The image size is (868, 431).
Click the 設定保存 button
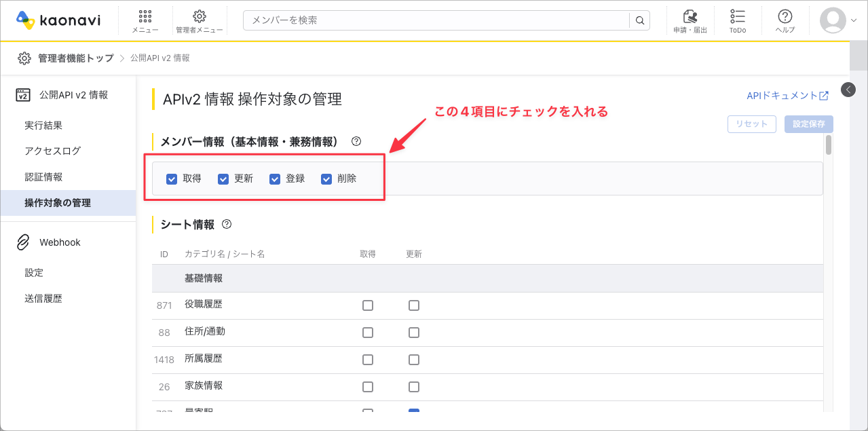[x=808, y=124]
